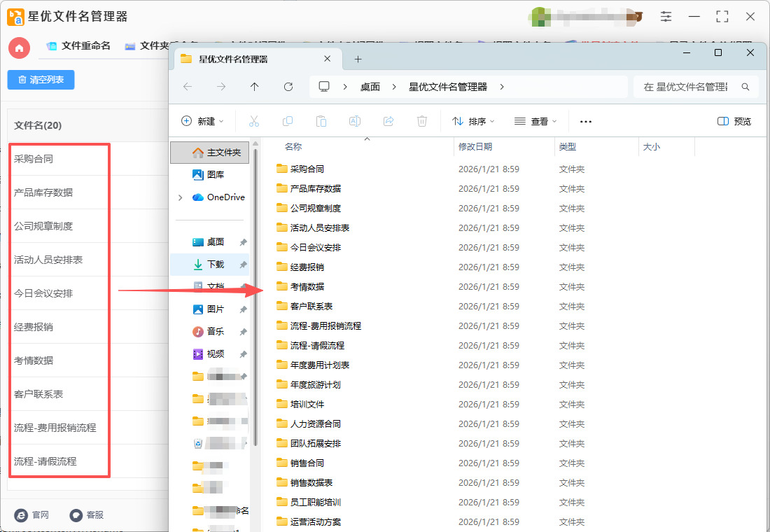Unpin 桌面 using its pin icon
Screen dimensions: 770x532
click(x=243, y=242)
